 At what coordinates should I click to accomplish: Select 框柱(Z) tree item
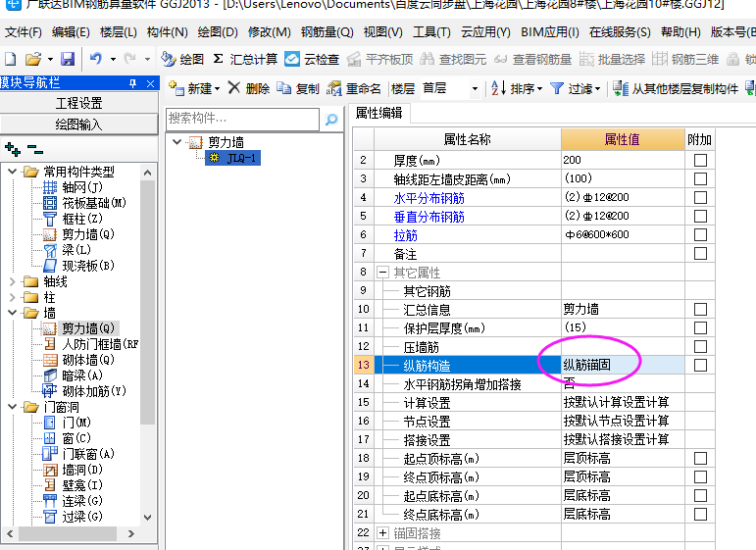click(x=73, y=219)
